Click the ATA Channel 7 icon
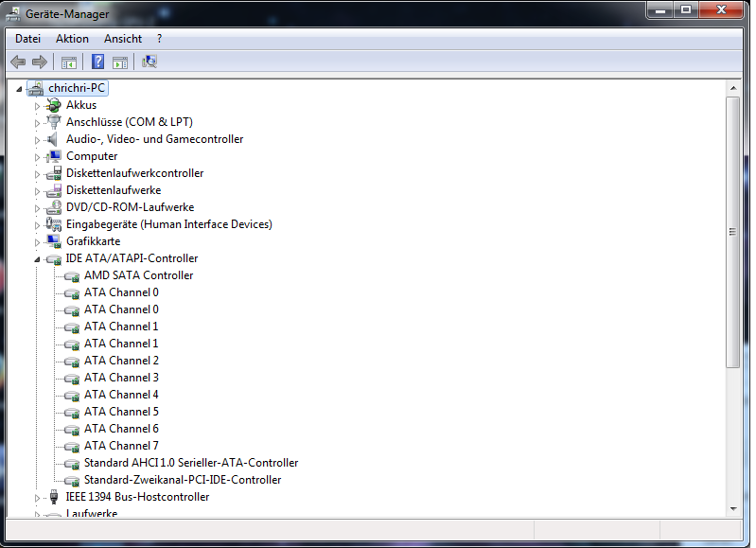The width and height of the screenshot is (756, 548). [72, 447]
